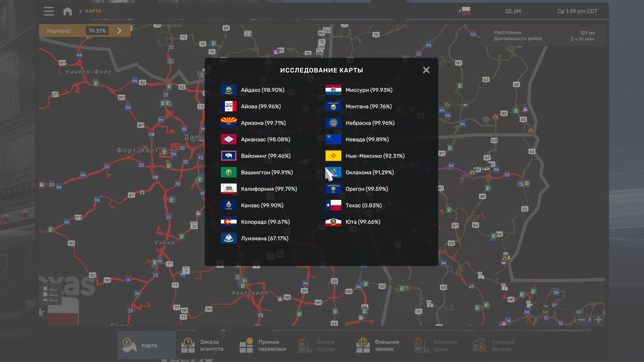Open the map legend list icon
644x362 pixels.
(x=50, y=294)
